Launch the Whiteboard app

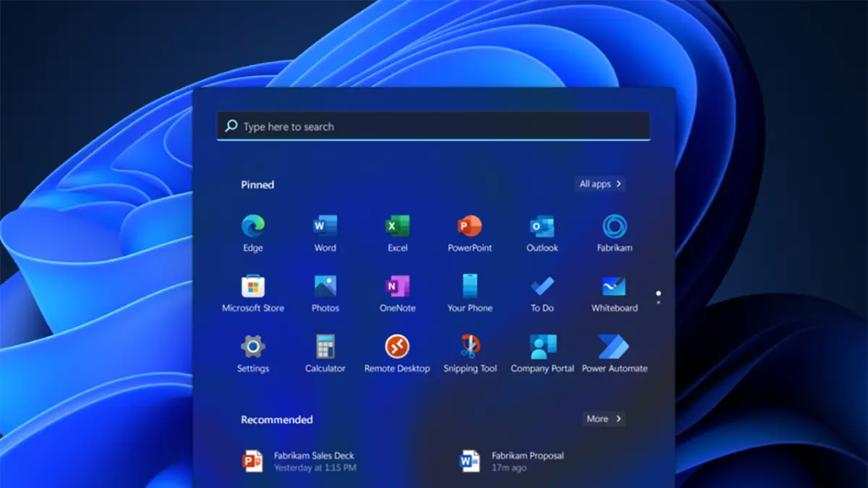(614, 287)
